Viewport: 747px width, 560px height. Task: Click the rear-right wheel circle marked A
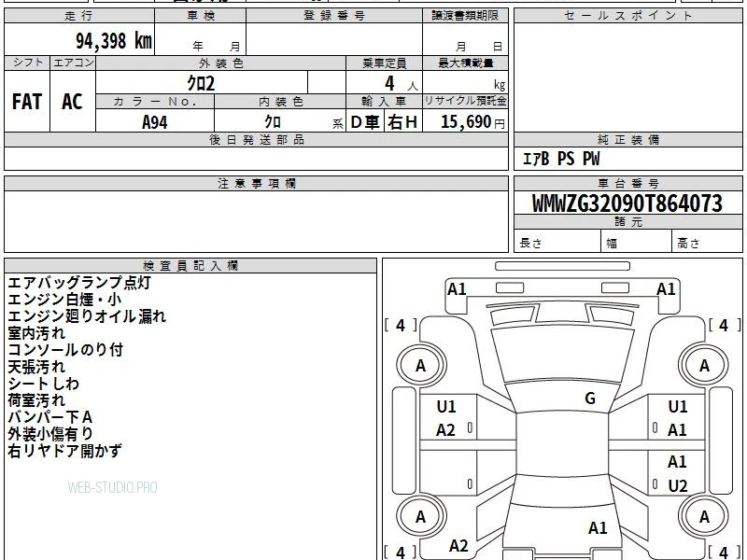[705, 517]
